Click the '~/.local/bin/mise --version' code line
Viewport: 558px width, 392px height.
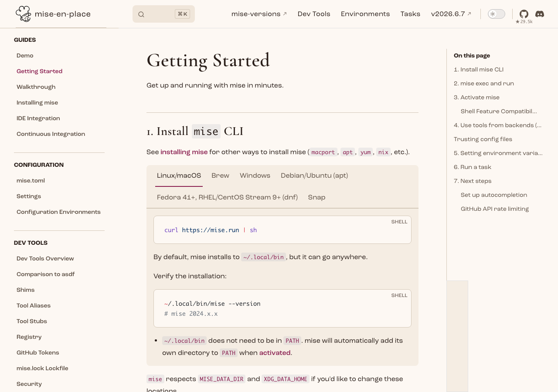(212, 304)
